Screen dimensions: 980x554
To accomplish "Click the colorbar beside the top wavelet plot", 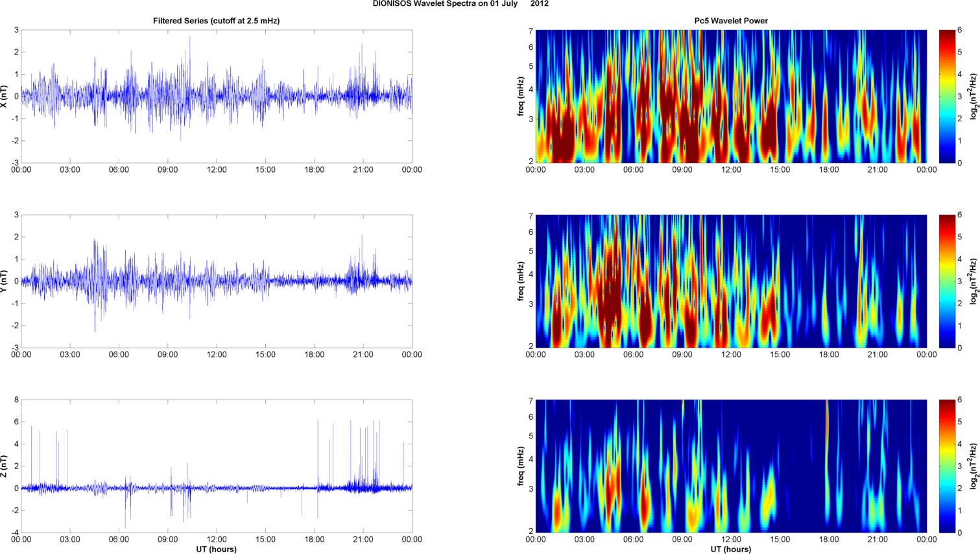I will coord(947,96).
